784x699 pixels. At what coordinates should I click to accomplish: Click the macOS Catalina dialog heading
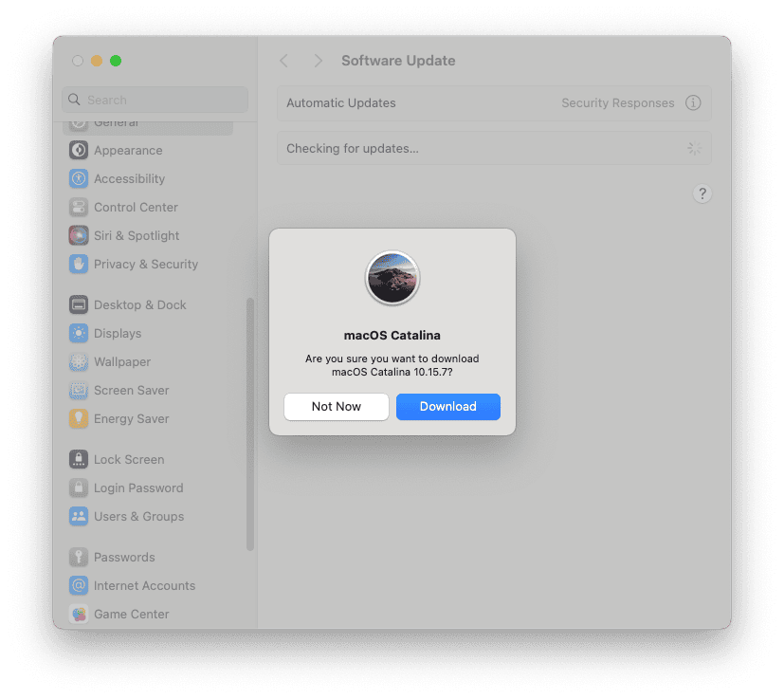point(392,335)
